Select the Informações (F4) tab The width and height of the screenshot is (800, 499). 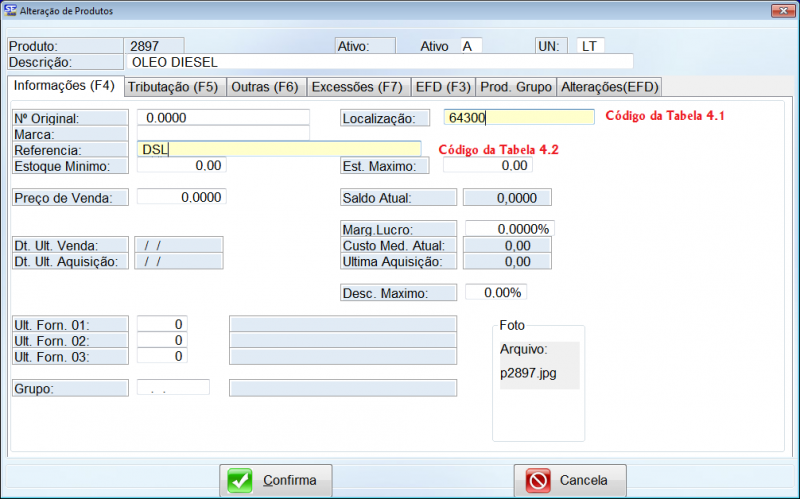click(64, 86)
